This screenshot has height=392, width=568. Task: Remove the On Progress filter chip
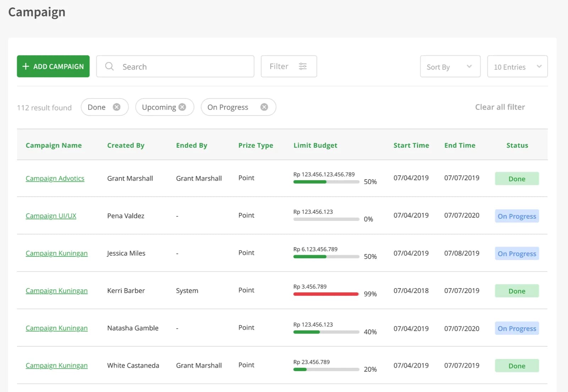pyautogui.click(x=264, y=107)
